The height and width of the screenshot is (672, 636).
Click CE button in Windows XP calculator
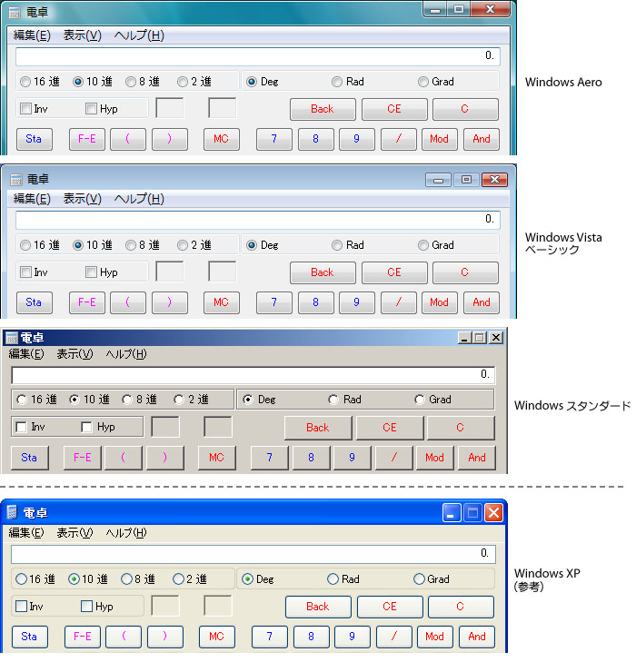tap(390, 607)
